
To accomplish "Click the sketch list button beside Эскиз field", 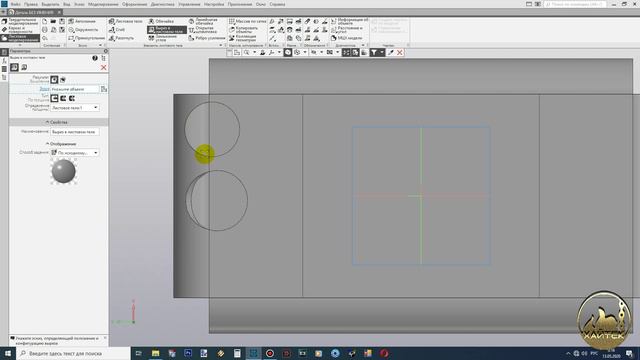I will (x=104, y=89).
